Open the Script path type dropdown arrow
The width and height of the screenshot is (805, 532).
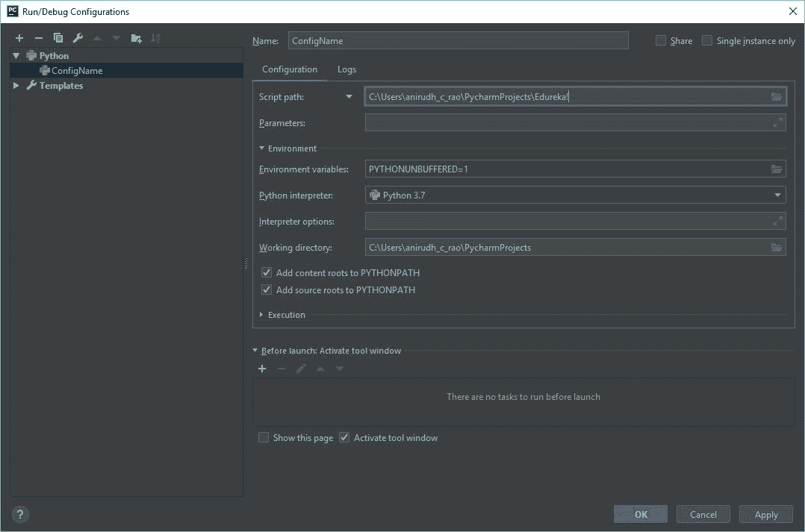point(349,96)
